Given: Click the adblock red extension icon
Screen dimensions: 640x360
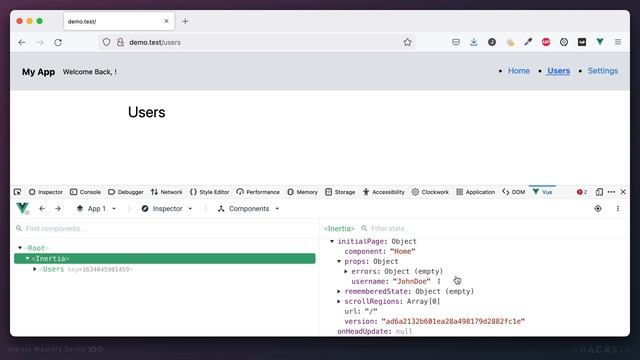Looking at the screenshot, I should 546,42.
